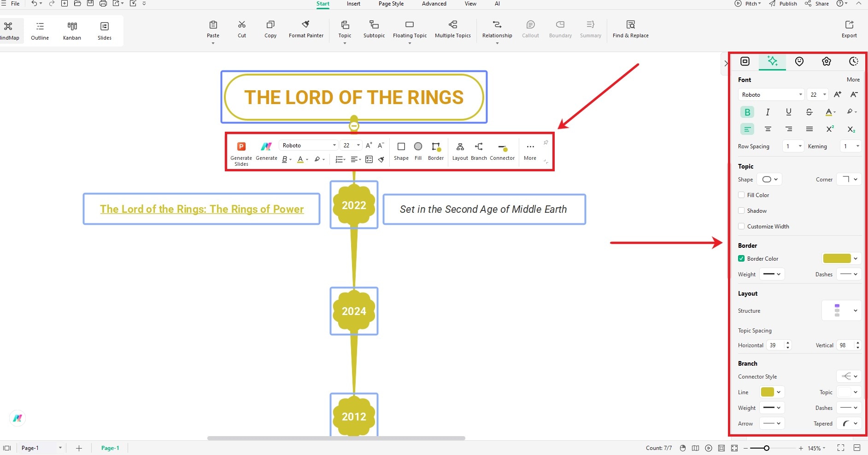Viewport: 868px width, 455px height.
Task: Uncheck the Border Color checkbox
Action: point(741,258)
